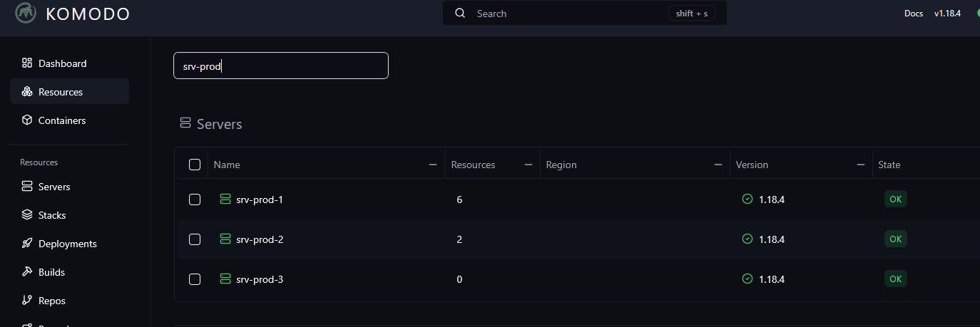Click the filter field containing srv-prod
Viewport: 980px width, 327px height.
pos(281,66)
